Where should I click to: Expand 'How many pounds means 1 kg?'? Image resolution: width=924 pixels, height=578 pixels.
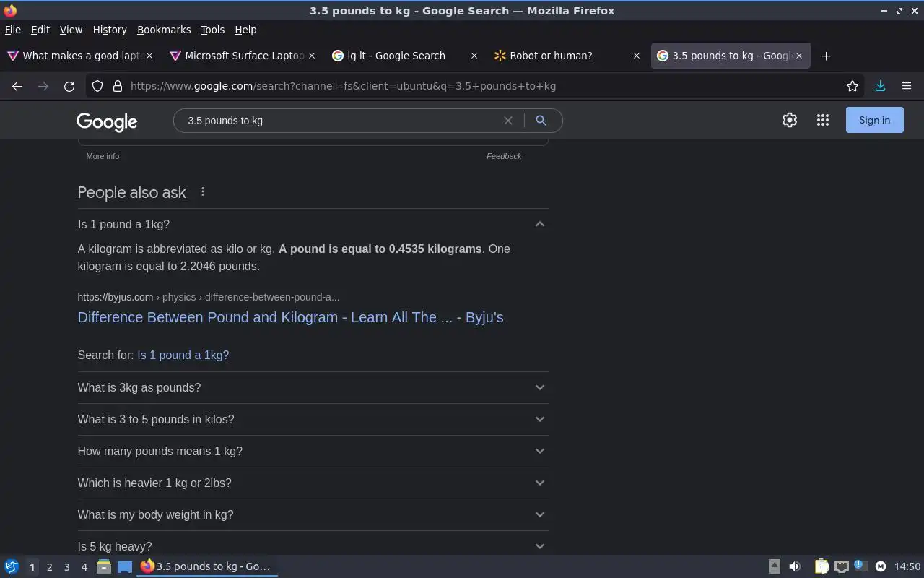click(x=313, y=451)
